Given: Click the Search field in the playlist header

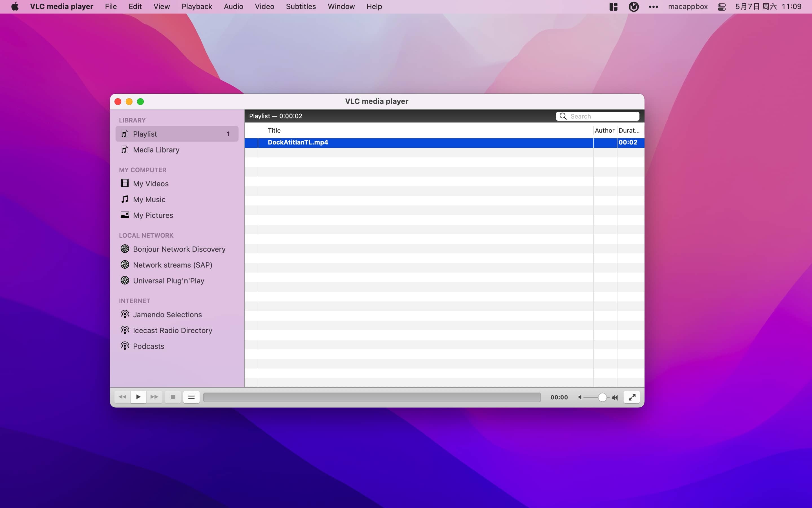Looking at the screenshot, I should click(598, 116).
